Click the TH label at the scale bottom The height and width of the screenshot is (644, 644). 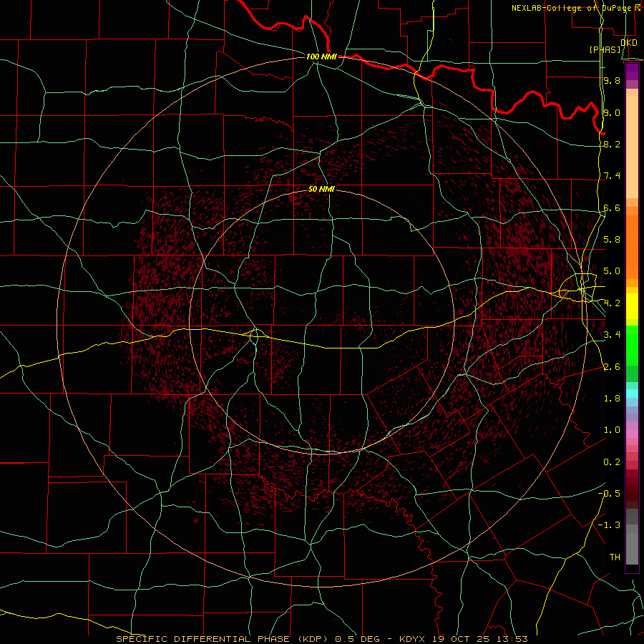coord(615,557)
